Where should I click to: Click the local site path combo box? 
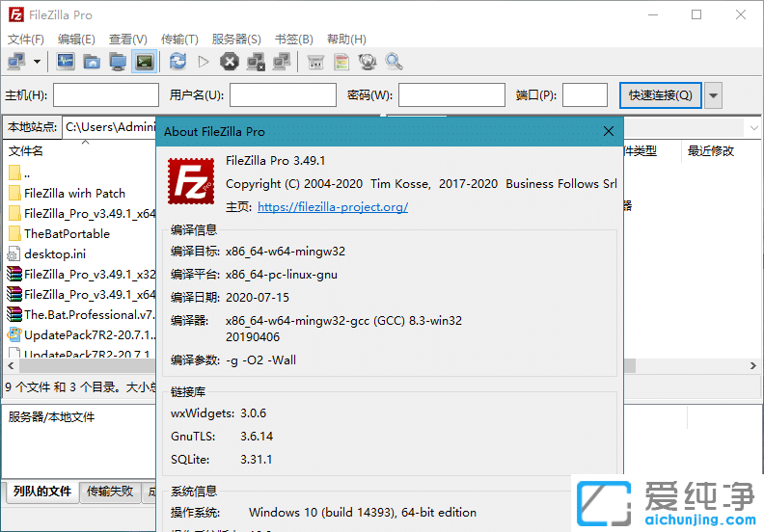(109, 127)
